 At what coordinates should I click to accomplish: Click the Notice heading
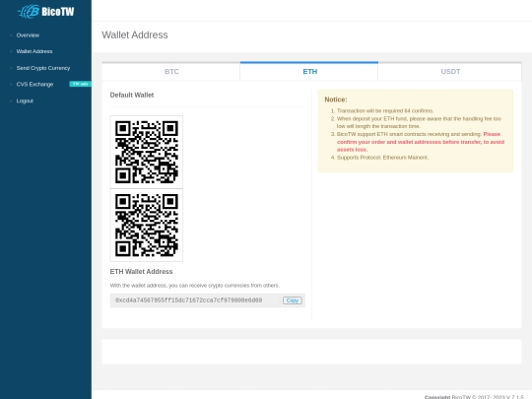tap(336, 100)
